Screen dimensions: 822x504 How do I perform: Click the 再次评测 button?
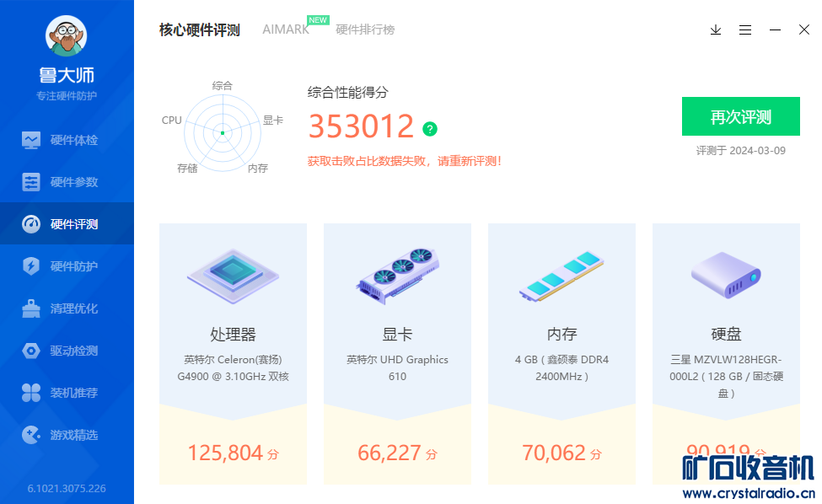pyautogui.click(x=741, y=116)
